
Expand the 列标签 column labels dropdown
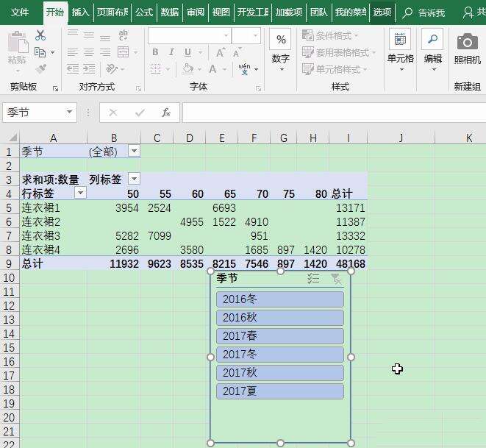click(135, 179)
